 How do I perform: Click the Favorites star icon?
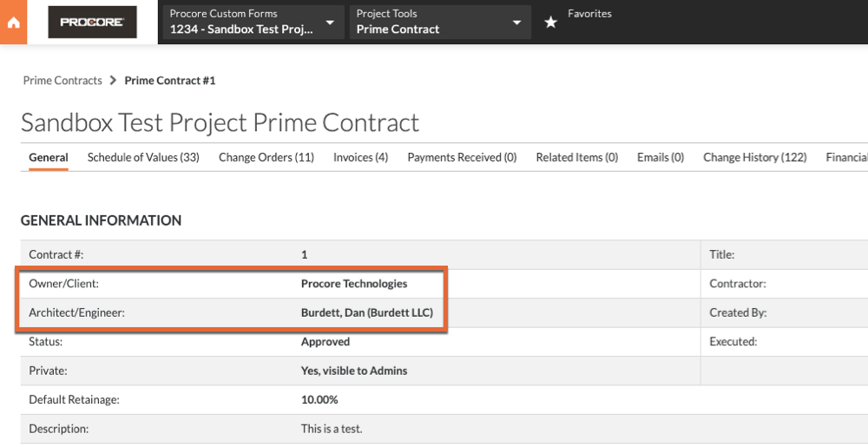coord(550,22)
